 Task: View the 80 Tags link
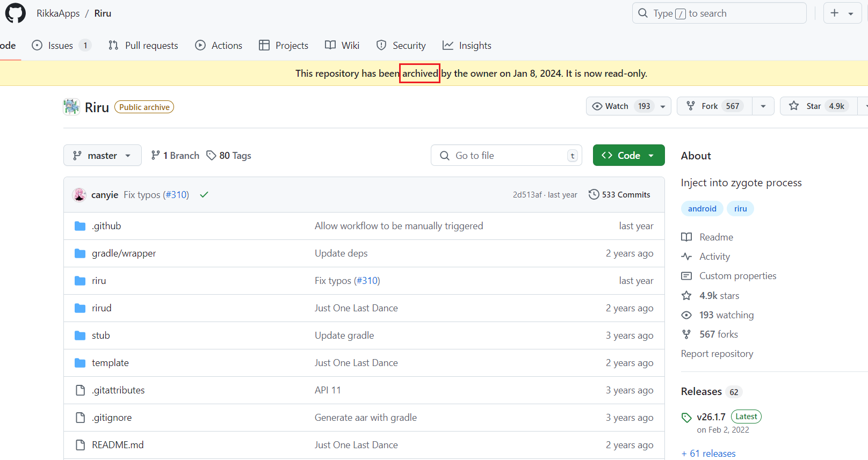[229, 156]
